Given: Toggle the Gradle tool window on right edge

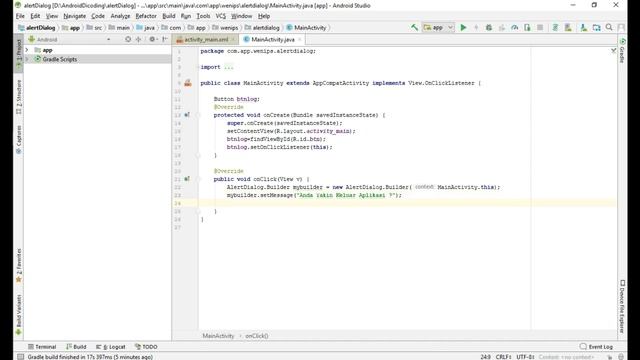Looking at the screenshot, I should (x=622, y=51).
